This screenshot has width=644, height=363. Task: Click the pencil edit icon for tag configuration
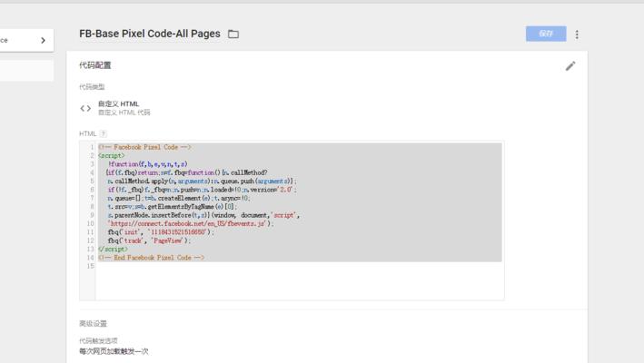[x=570, y=66]
